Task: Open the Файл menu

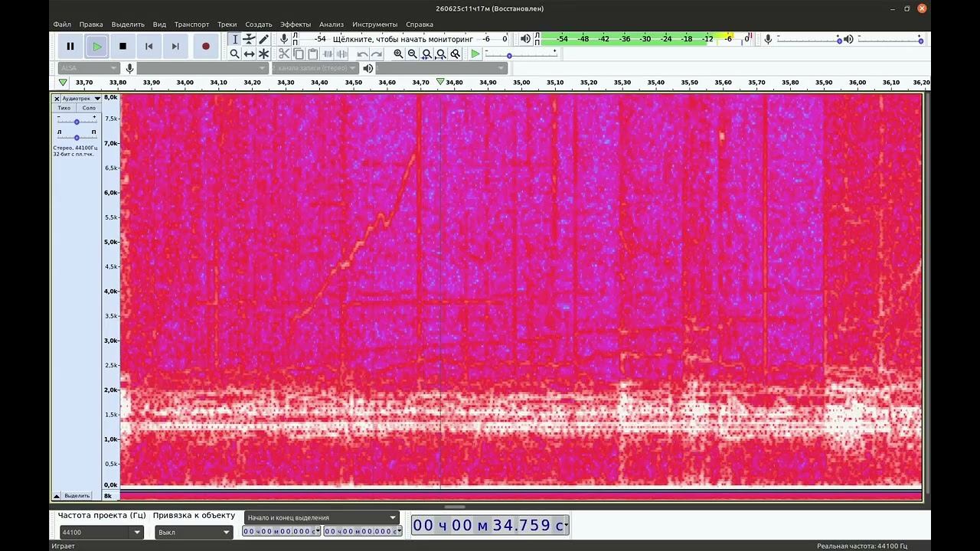Action: pos(62,24)
